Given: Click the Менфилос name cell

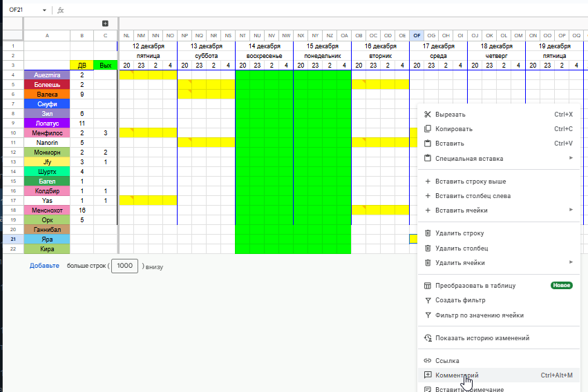Looking at the screenshot, I should [47, 133].
